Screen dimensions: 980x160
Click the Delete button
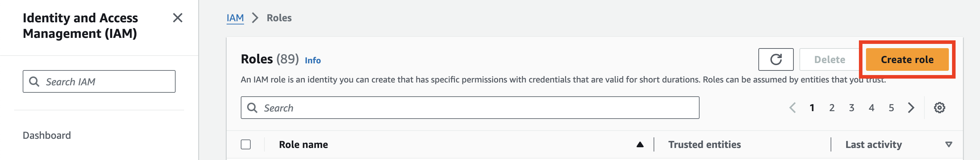click(829, 60)
